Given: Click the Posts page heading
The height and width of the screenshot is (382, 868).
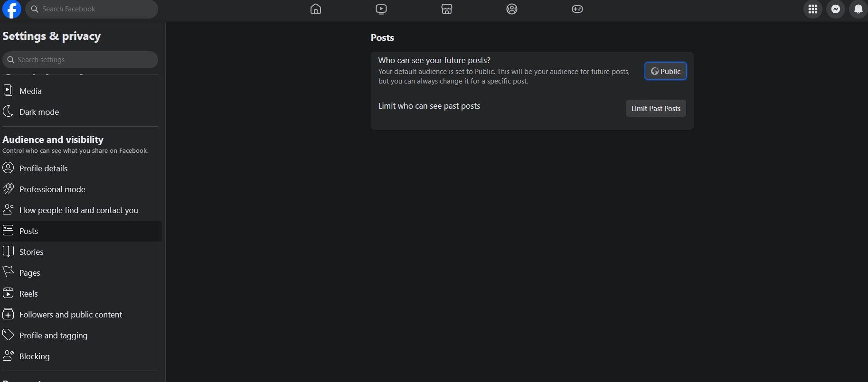Looking at the screenshot, I should coord(382,37).
